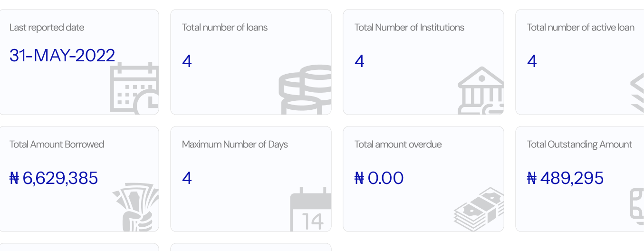Click the Last reported date label

(47, 28)
